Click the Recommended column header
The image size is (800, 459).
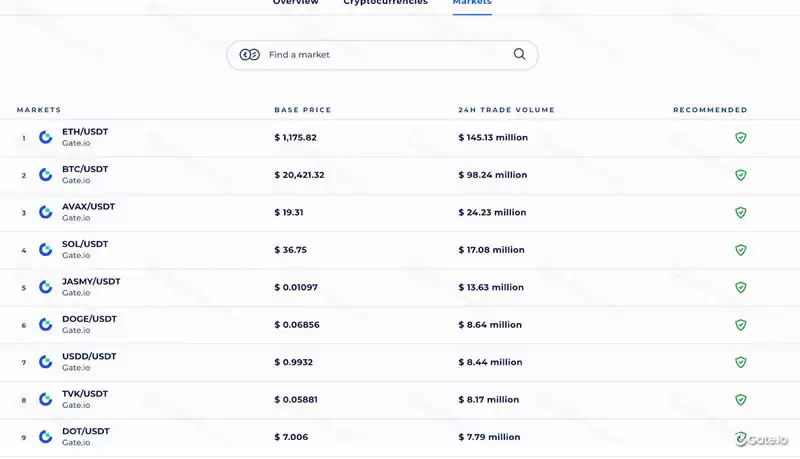coord(710,110)
